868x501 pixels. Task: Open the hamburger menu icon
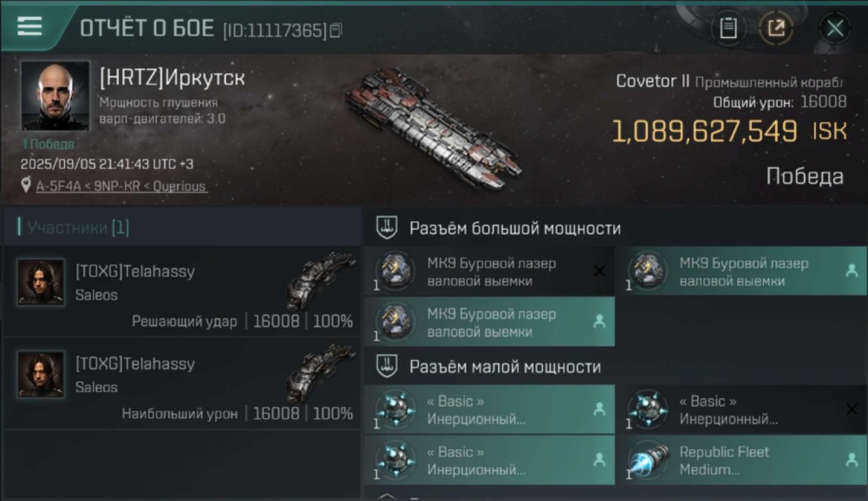pos(29,26)
